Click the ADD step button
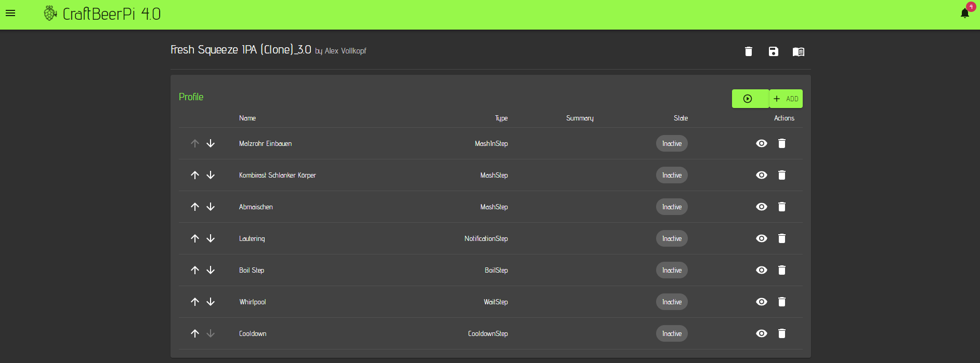Image resolution: width=980 pixels, height=363 pixels. point(786,99)
